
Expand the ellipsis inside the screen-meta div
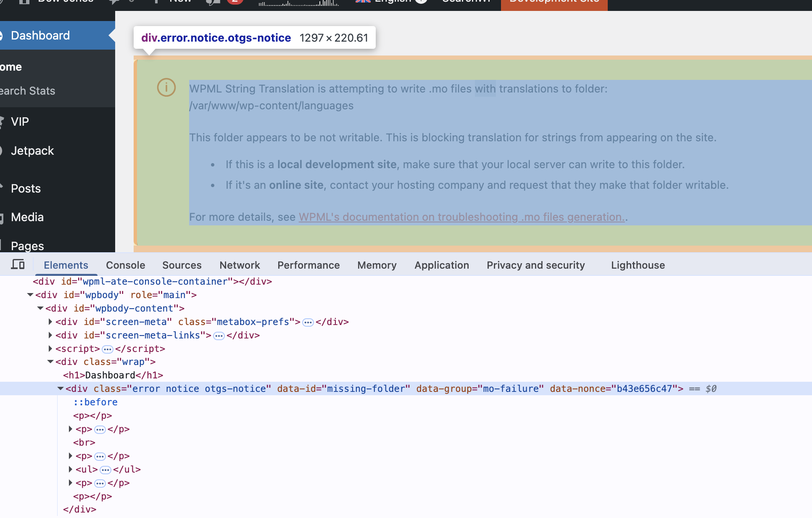[x=308, y=322]
